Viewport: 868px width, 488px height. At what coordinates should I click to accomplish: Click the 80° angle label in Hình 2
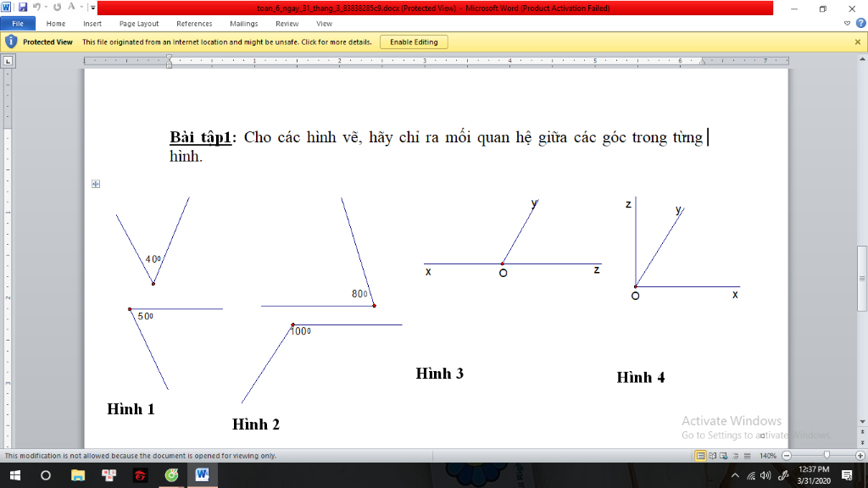359,294
